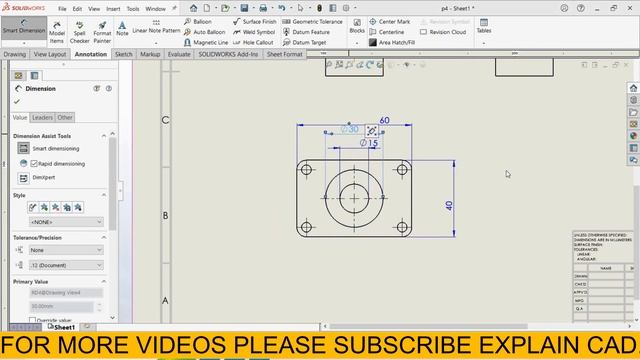Viewport: 640px width, 360px height.
Task: Collapse the Dimension Assist Tools section
Action: [x=104, y=136]
